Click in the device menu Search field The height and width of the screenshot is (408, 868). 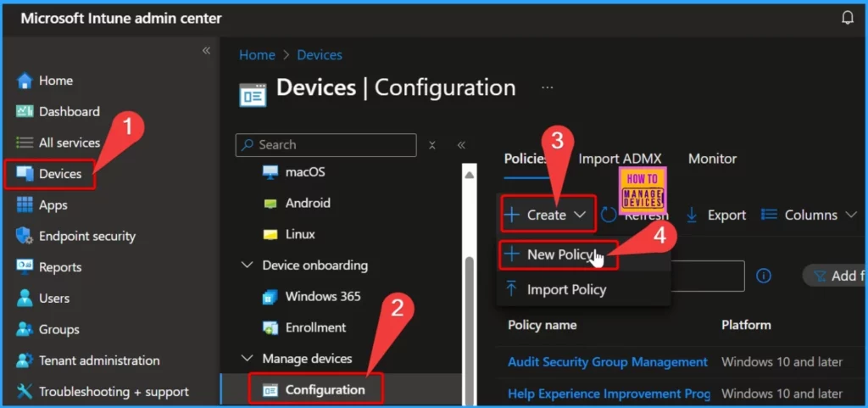click(x=325, y=145)
